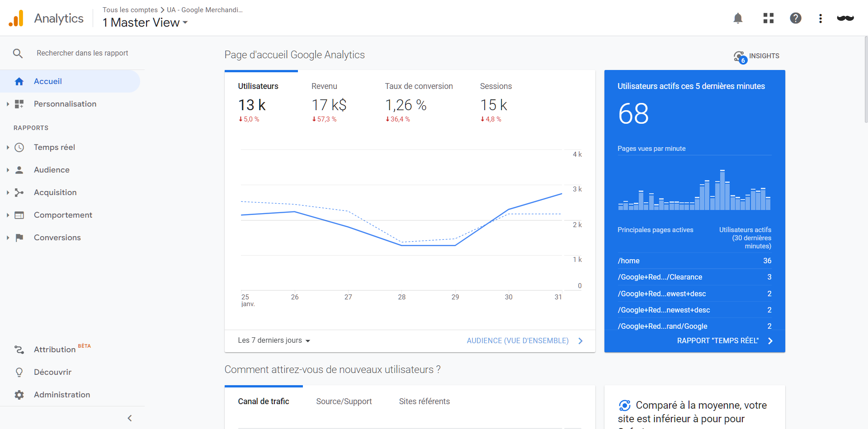Image resolution: width=868 pixels, height=429 pixels.
Task: Switch to the Sites référents tab
Action: [425, 401]
